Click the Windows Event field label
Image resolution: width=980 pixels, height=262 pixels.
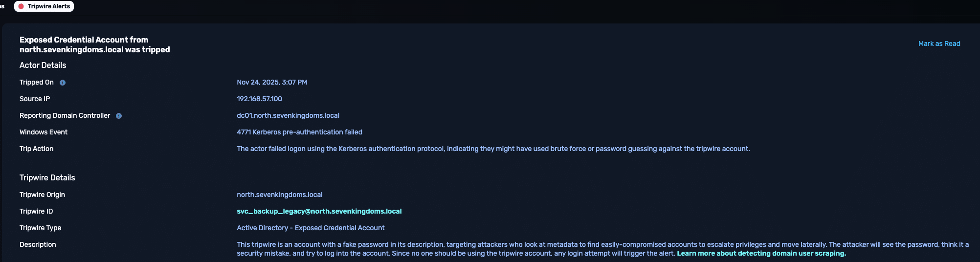pos(44,132)
